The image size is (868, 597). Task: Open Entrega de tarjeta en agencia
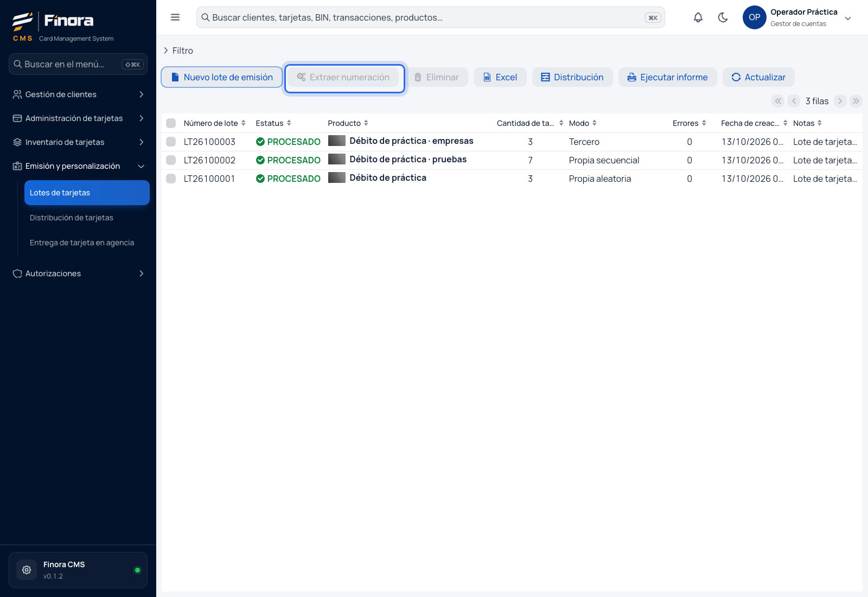87,243
